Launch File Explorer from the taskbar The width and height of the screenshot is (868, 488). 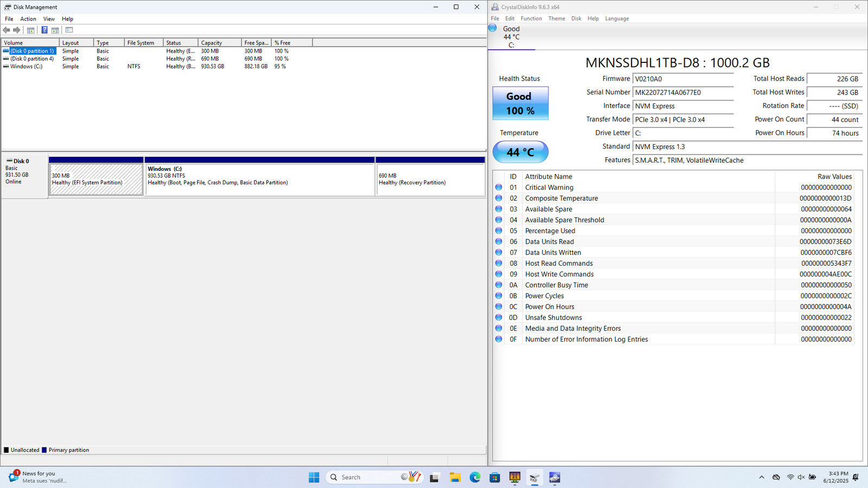pos(455,477)
